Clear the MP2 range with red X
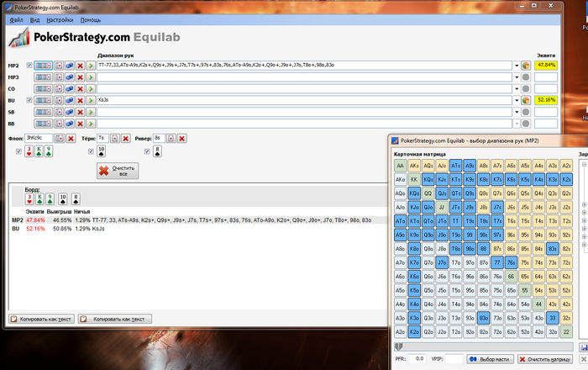The image size is (588, 370). (80, 66)
